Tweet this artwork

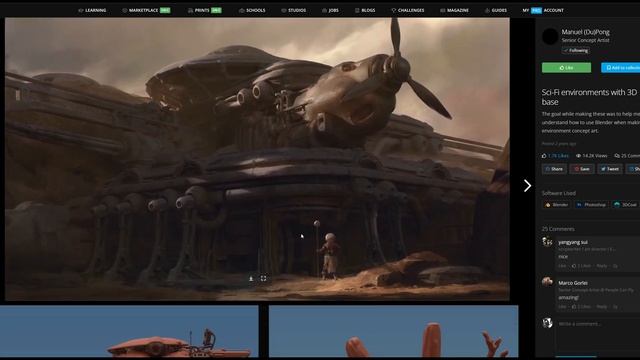coord(610,169)
